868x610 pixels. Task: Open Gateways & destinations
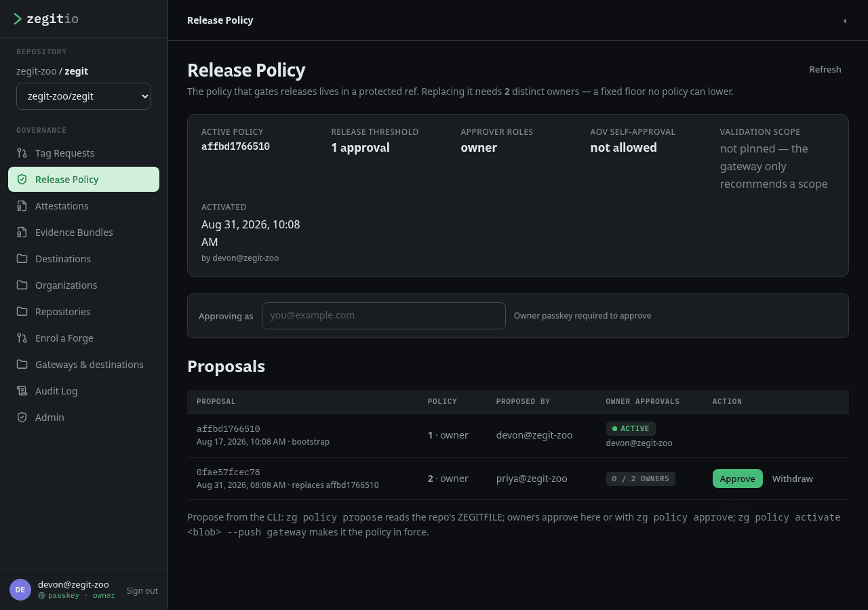(83, 365)
